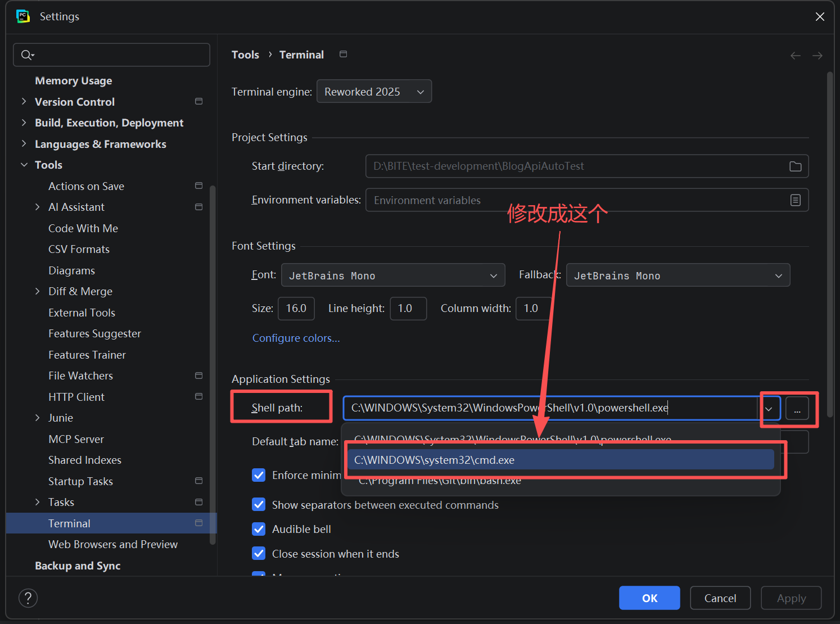Click the Column width field

coord(534,309)
